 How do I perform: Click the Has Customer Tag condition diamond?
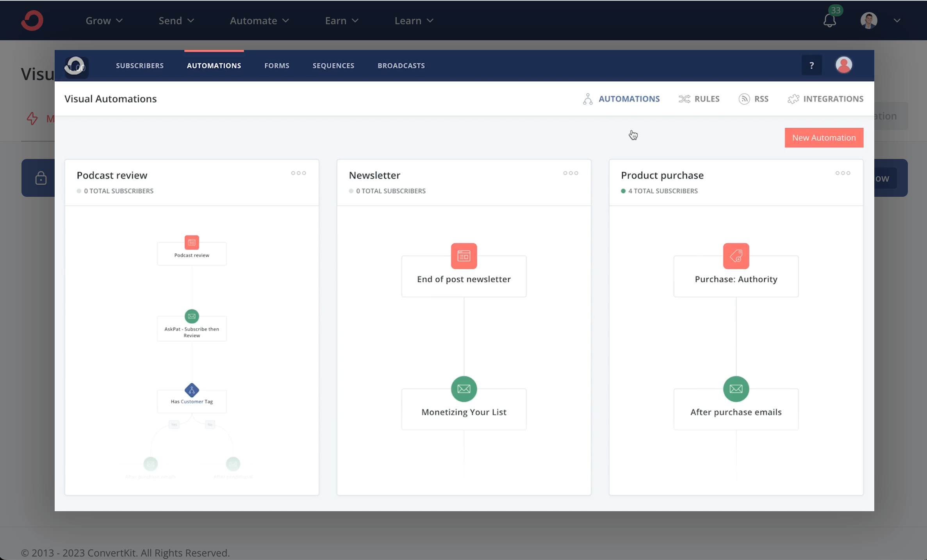[x=191, y=390]
